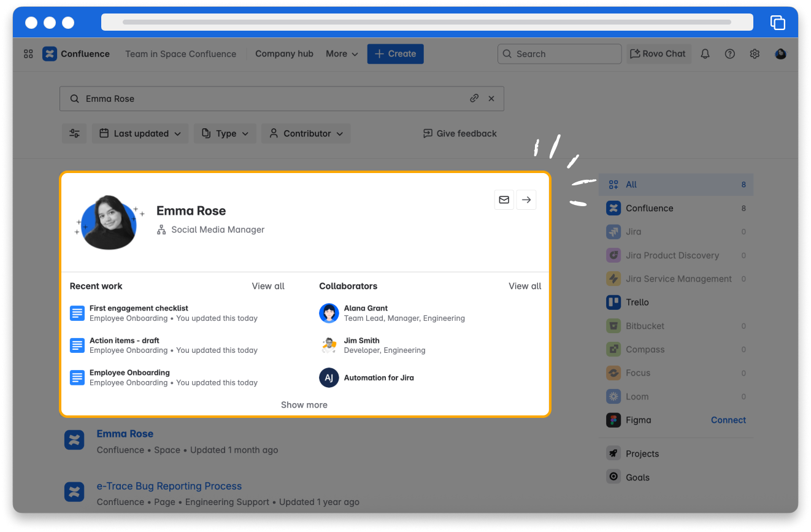Click Give feedback
Screen dimensions: 811x532
tap(460, 133)
